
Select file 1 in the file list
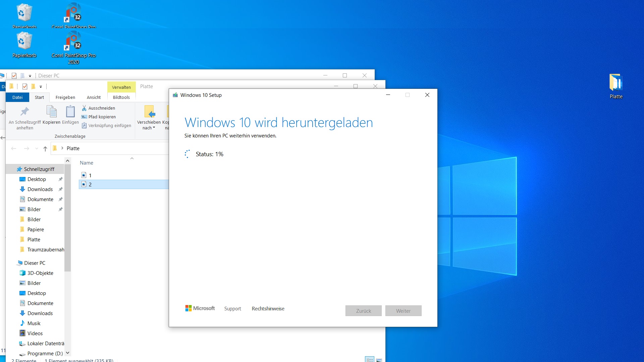90,175
